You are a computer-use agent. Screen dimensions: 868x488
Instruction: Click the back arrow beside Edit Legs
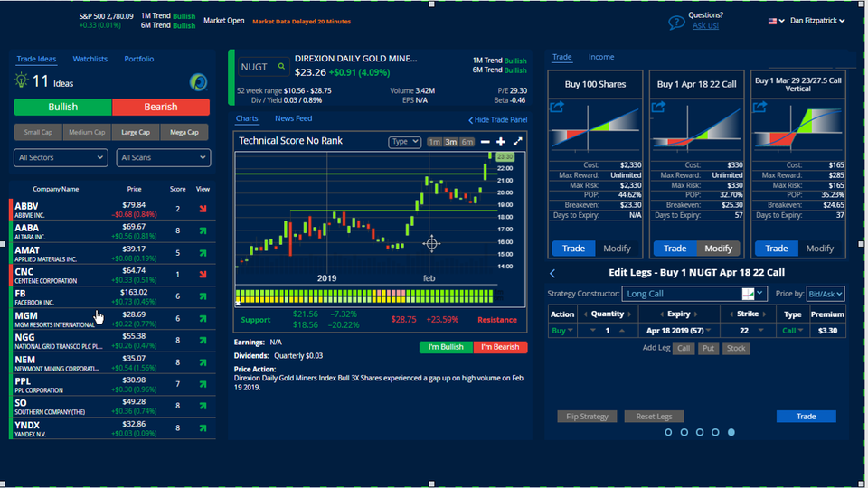pos(552,273)
